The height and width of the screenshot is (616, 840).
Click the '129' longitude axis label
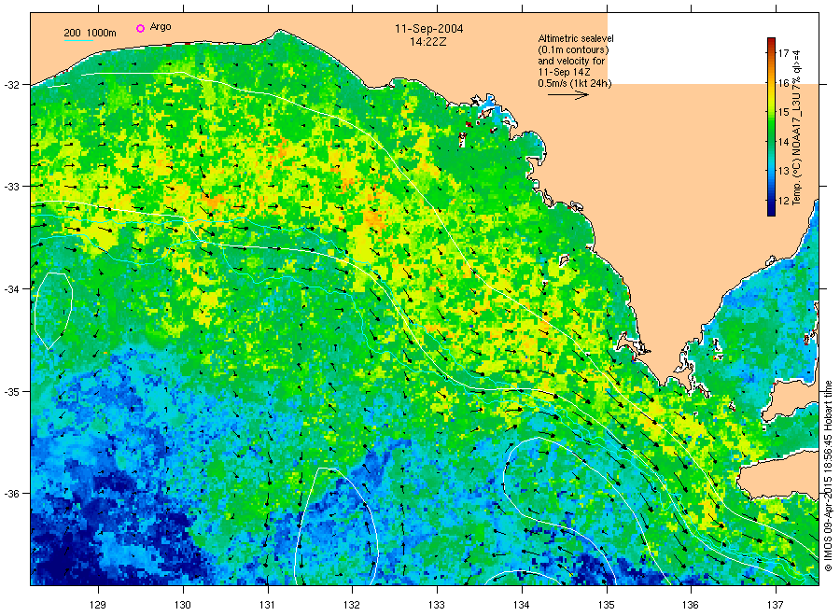[98, 606]
